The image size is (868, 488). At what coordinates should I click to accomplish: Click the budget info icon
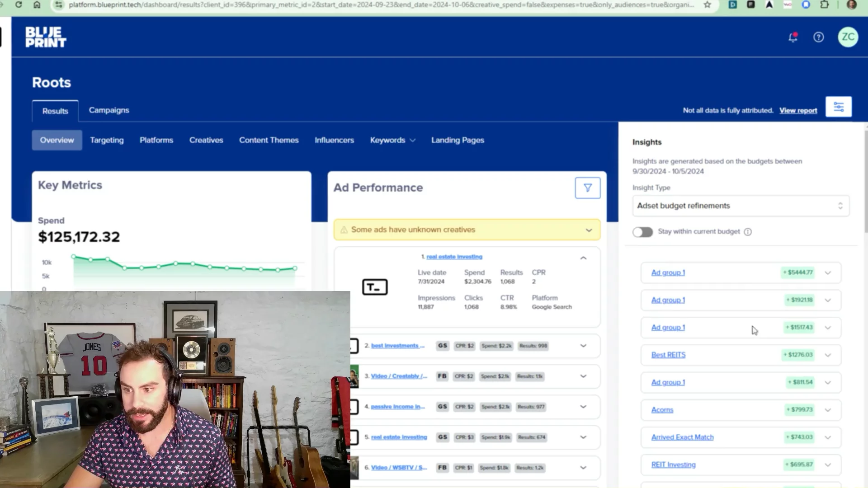[748, 232]
